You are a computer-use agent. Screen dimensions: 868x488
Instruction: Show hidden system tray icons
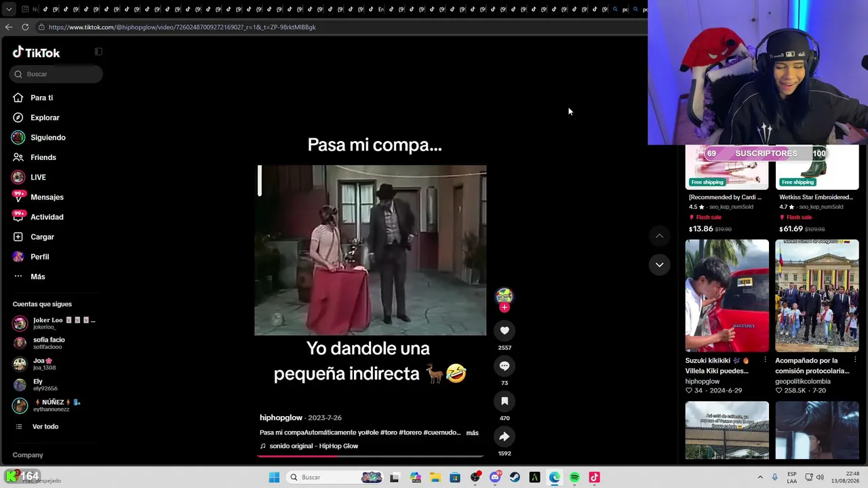tap(760, 477)
